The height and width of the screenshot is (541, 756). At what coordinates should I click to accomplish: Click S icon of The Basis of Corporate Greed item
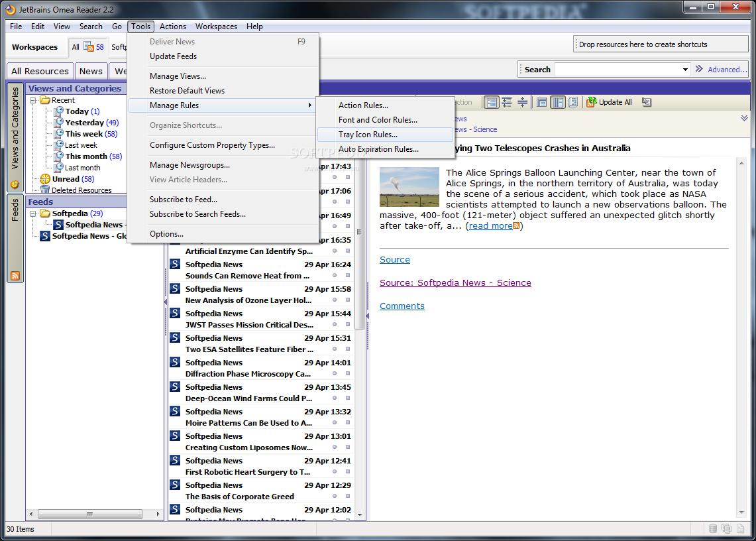175,485
